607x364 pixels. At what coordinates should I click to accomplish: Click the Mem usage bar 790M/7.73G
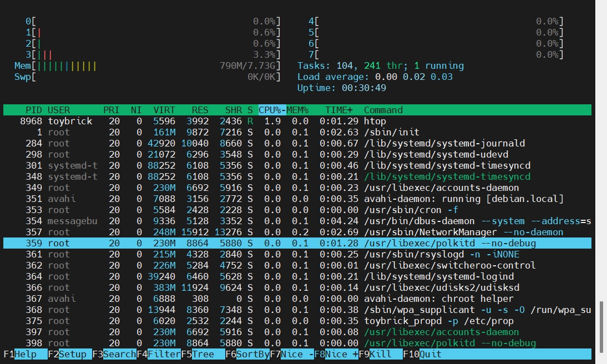(148, 66)
